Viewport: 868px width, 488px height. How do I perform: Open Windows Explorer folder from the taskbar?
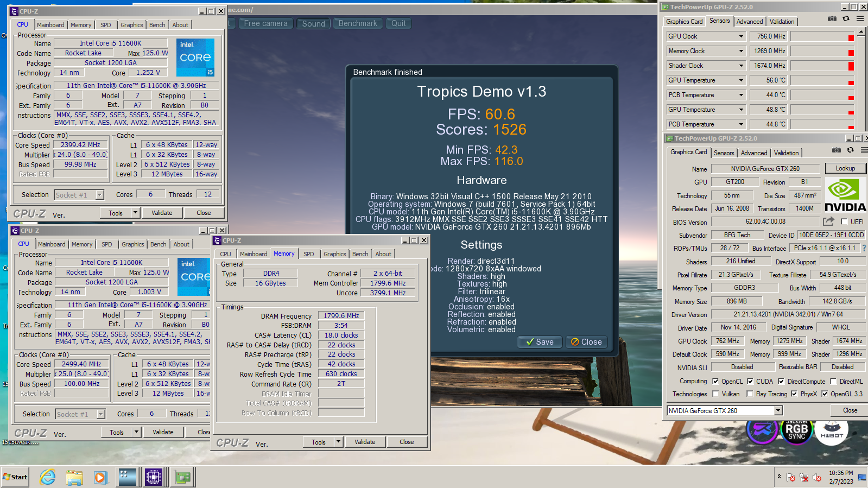click(74, 477)
